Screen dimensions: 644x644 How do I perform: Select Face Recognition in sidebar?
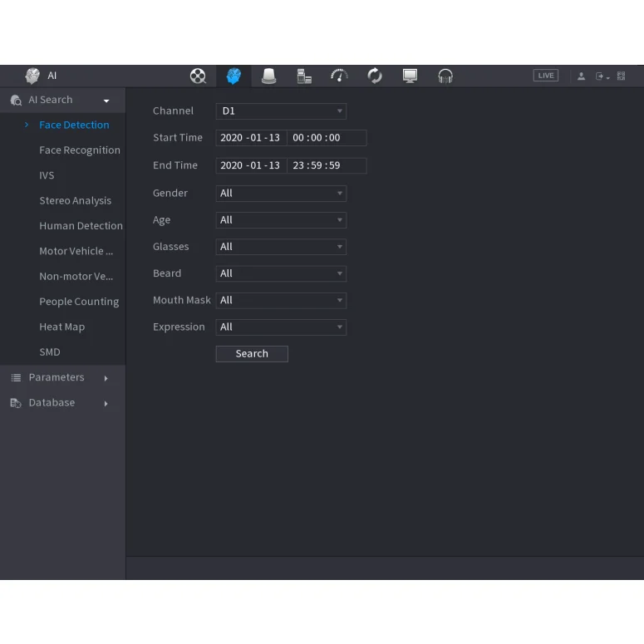tap(80, 150)
